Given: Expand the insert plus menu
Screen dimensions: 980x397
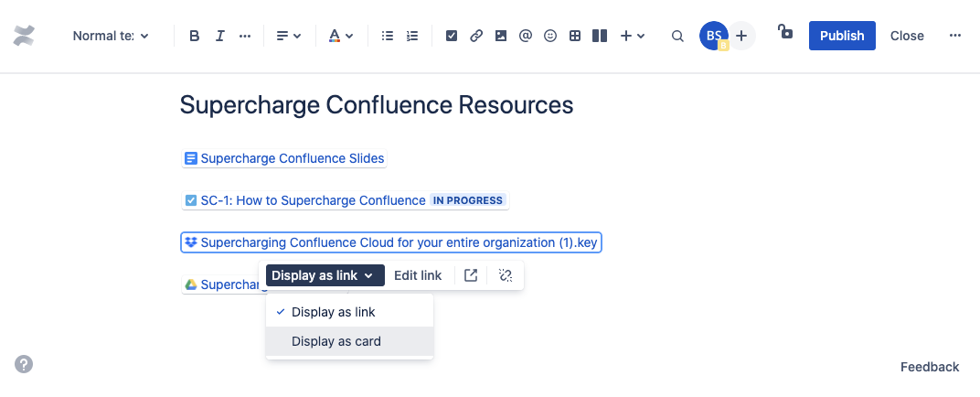Looking at the screenshot, I should point(632,37).
